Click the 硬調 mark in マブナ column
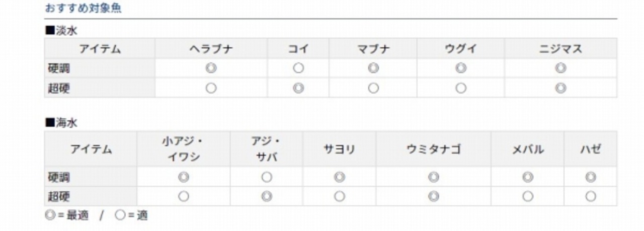 click(373, 68)
